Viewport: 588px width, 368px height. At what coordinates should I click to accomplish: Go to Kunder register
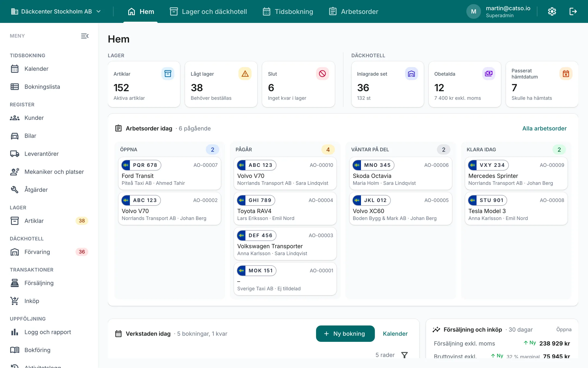[49, 118]
